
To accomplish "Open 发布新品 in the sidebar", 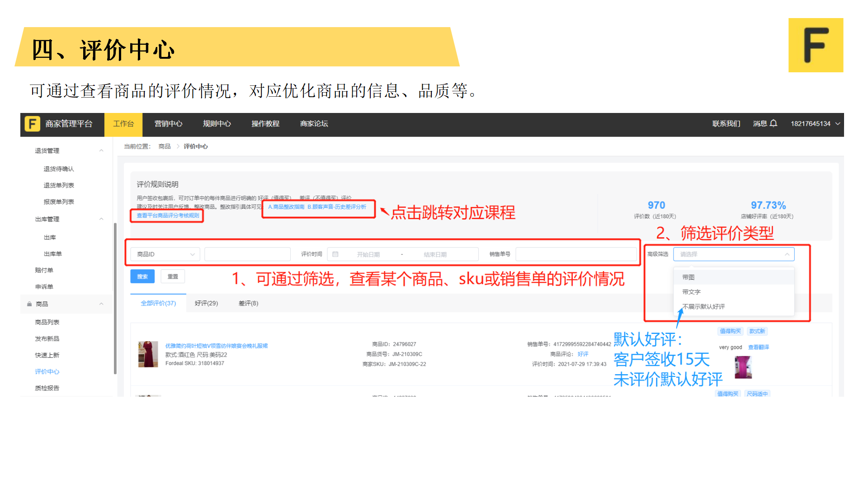I will [47, 339].
